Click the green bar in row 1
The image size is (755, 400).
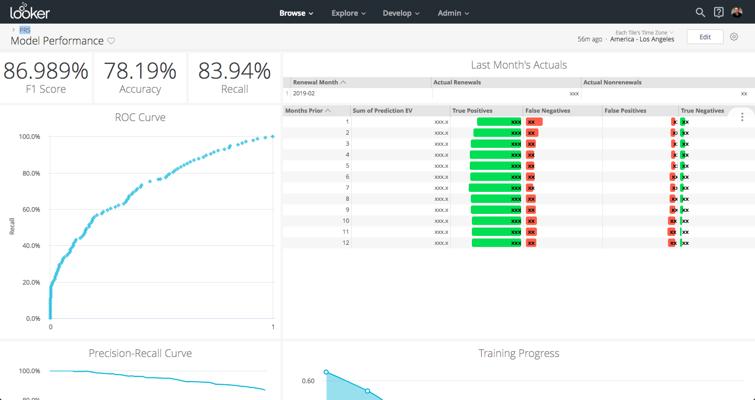pos(499,122)
